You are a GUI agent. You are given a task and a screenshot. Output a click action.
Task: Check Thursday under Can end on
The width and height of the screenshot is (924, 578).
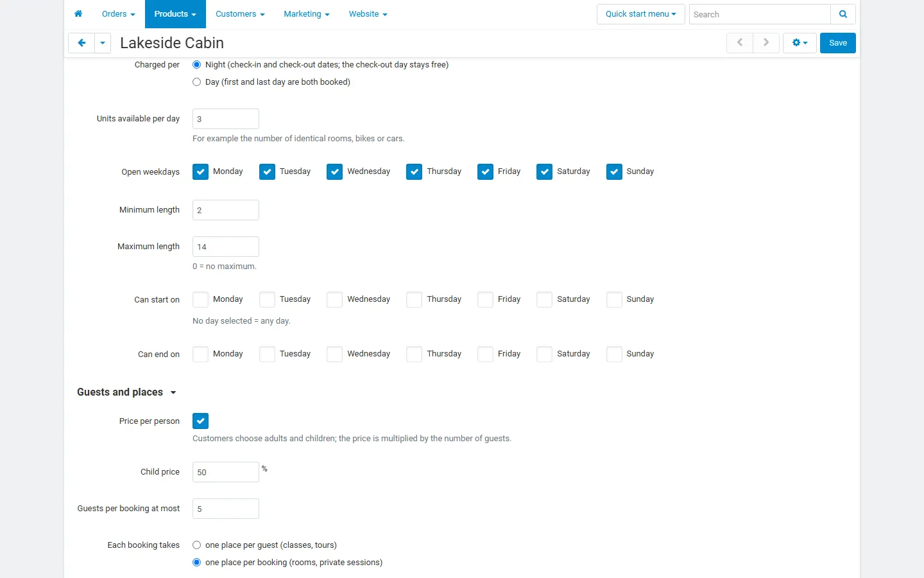pos(415,355)
